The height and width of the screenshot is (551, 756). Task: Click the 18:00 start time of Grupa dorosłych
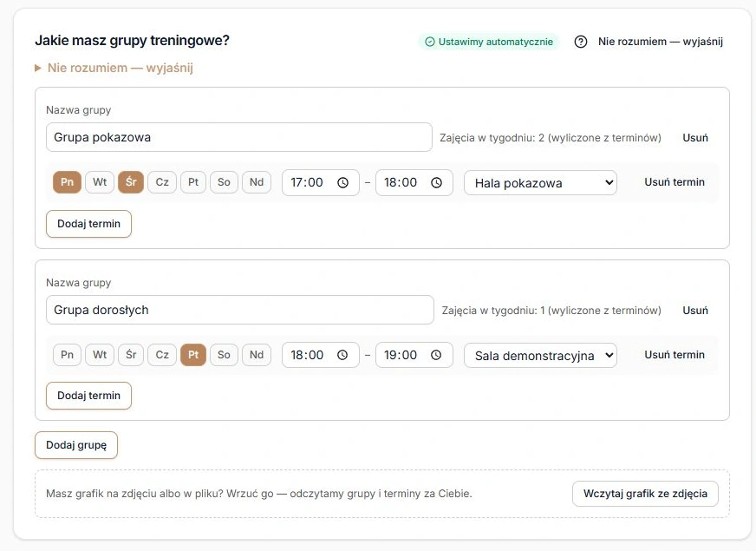tap(321, 355)
